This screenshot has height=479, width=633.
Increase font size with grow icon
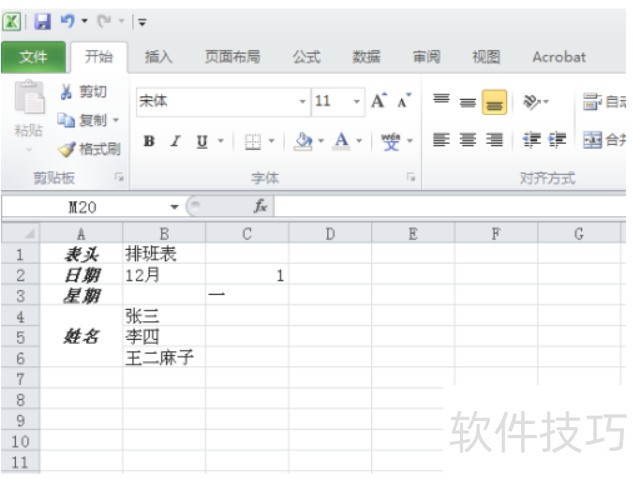(379, 101)
